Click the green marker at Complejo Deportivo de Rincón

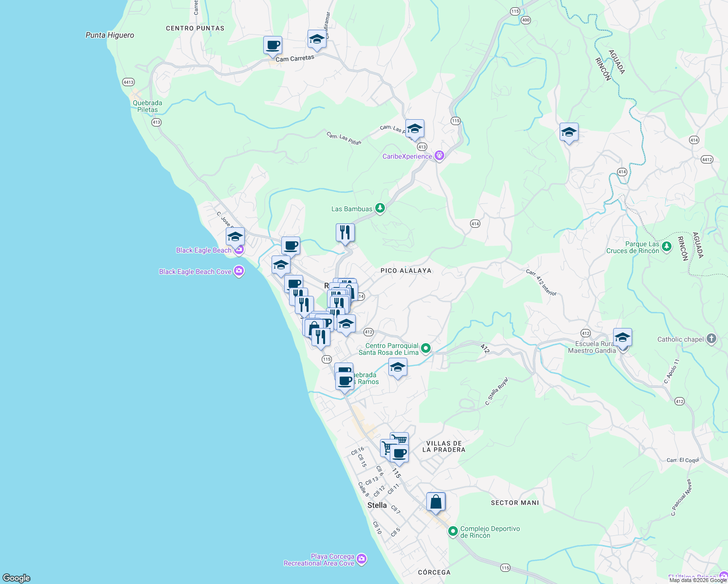point(452,531)
